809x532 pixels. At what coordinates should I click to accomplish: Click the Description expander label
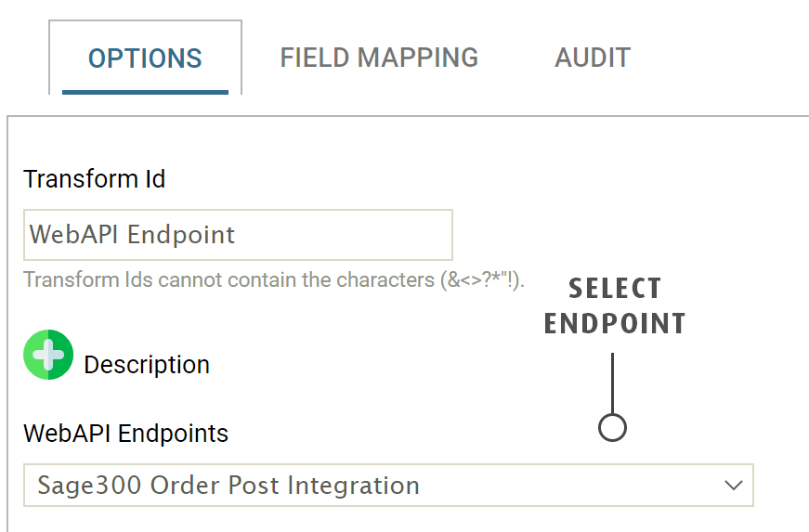click(x=147, y=365)
